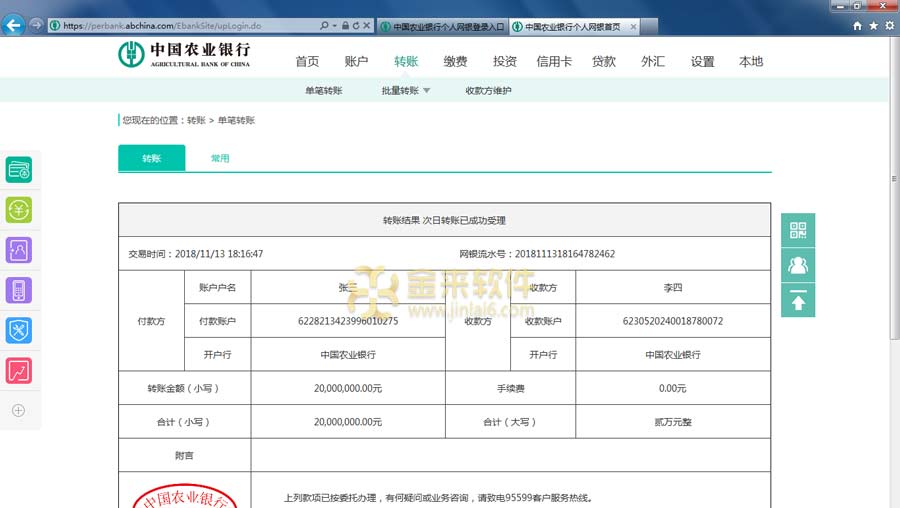900x508 pixels.
Task: Open the favorites star icon
Action: (x=874, y=26)
